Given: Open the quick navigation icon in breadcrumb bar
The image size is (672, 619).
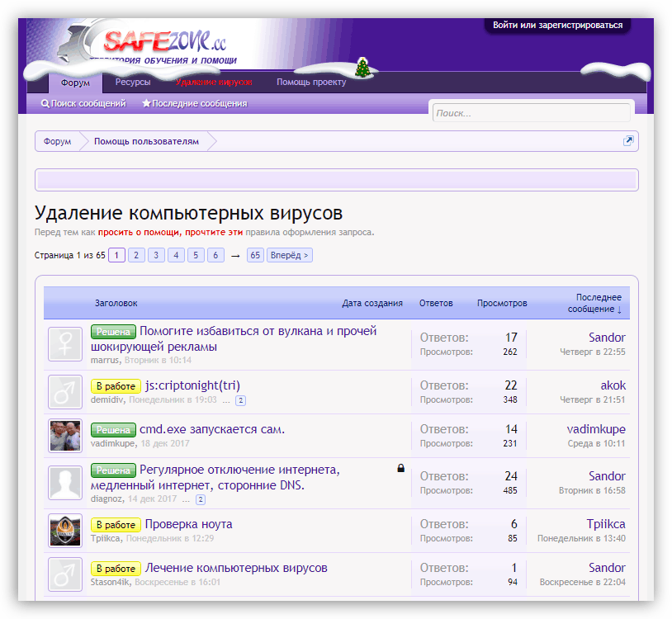Looking at the screenshot, I should click(x=628, y=140).
